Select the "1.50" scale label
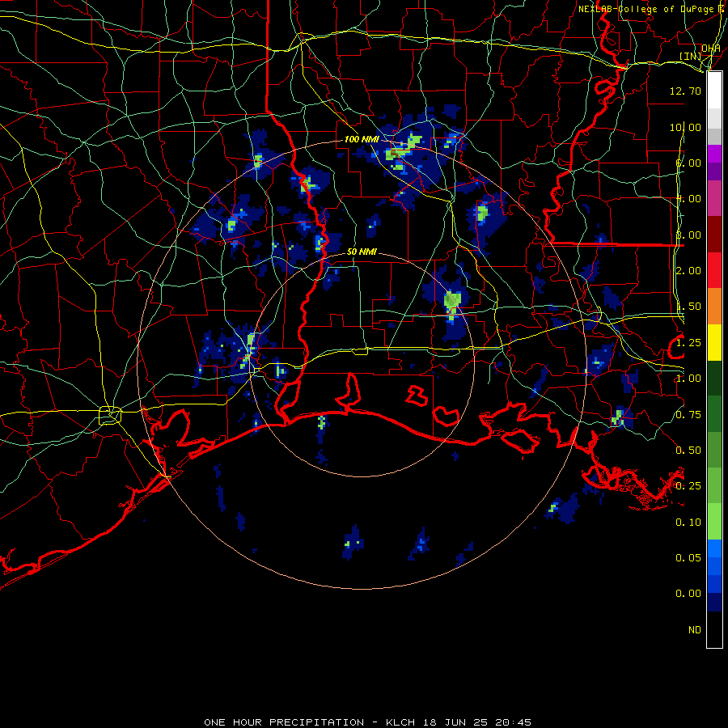This screenshot has width=728, height=728. (x=688, y=307)
